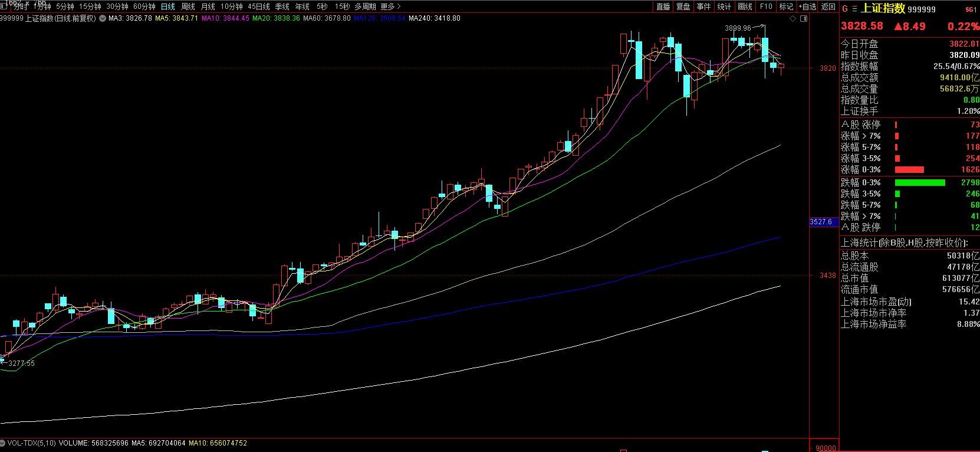This screenshot has width=980, height=452.
Task: Switch to 日线 daily chart tab
Action: [x=167, y=6]
